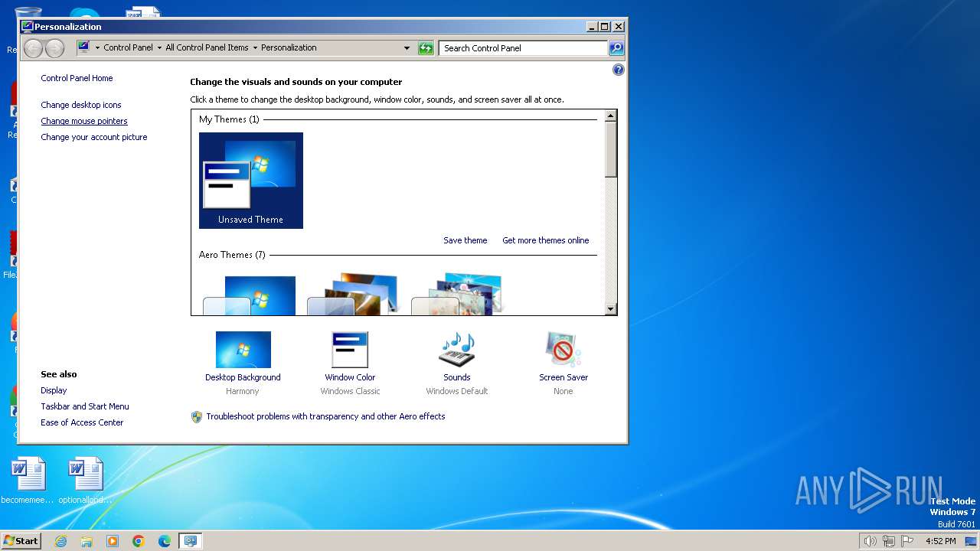The image size is (980, 551).
Task: Click the Action Center flag icon
Action: coord(908,541)
